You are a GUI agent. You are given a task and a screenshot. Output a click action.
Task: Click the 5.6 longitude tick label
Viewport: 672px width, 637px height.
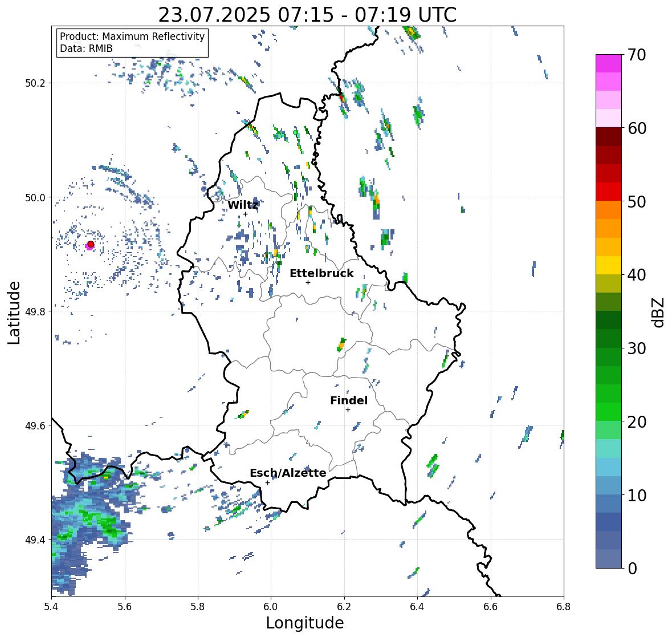[x=125, y=607]
